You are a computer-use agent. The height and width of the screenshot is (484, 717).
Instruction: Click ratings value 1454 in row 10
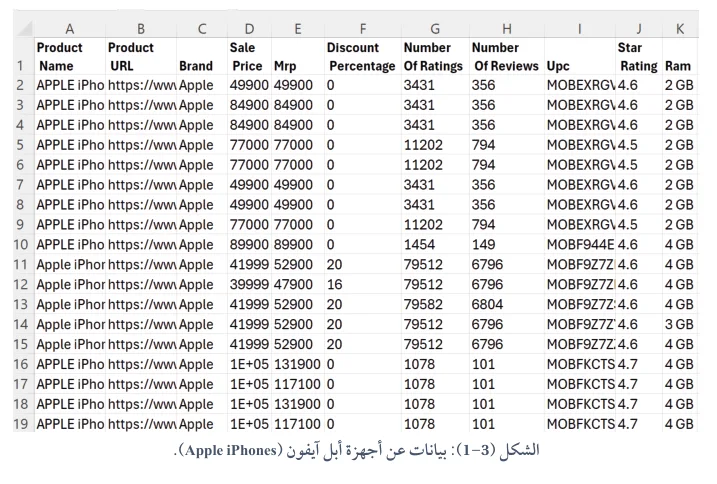pos(435,245)
